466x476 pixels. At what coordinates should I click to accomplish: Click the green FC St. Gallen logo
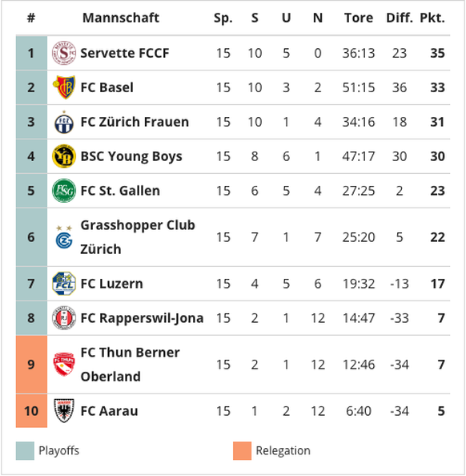64,191
